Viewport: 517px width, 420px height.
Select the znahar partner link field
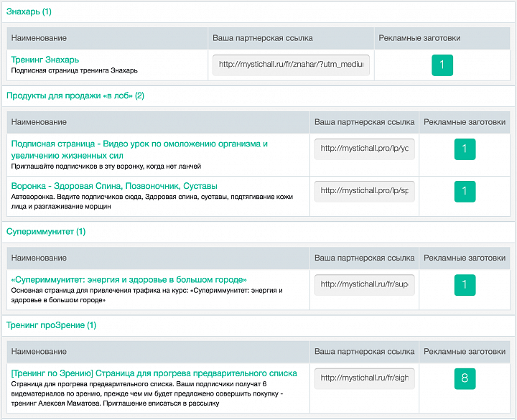(291, 65)
